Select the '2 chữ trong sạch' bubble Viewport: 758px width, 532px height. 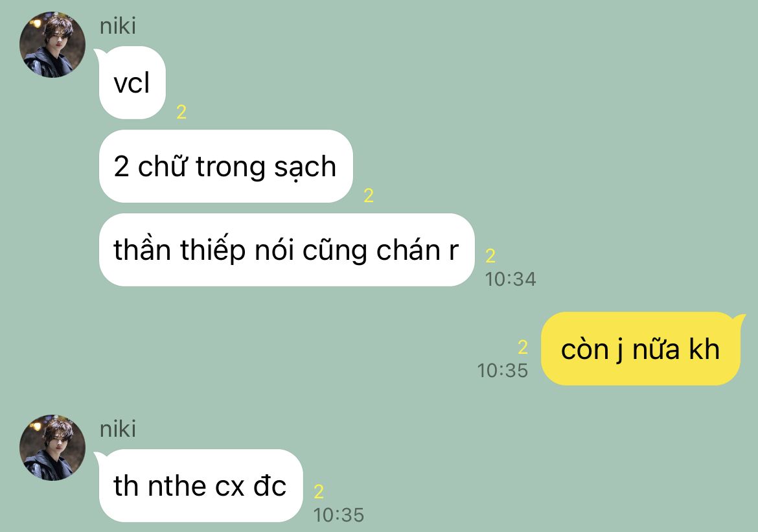coord(225,167)
